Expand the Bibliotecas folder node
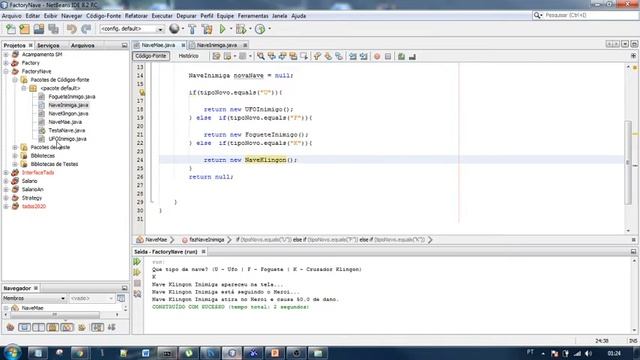 [x=15, y=156]
